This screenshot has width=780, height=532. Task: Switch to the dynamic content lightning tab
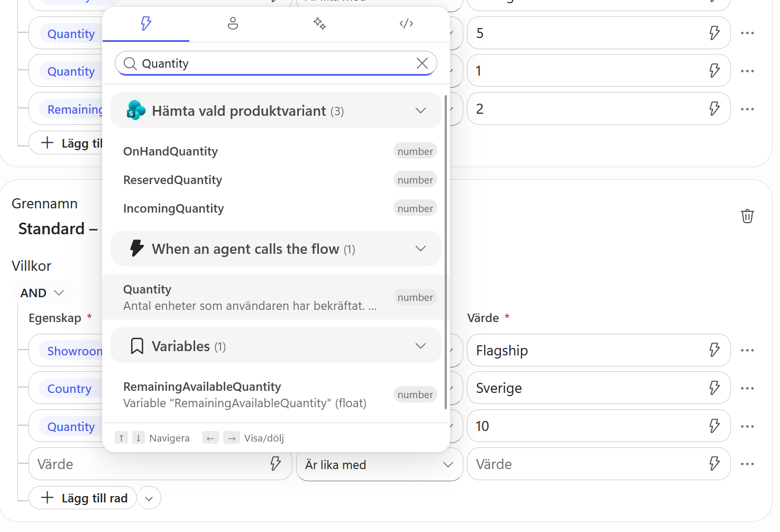click(x=146, y=24)
